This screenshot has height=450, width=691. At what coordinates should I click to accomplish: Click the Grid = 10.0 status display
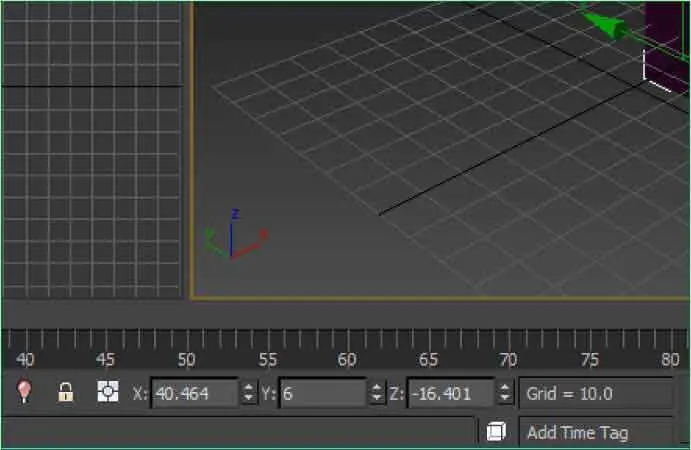point(596,393)
